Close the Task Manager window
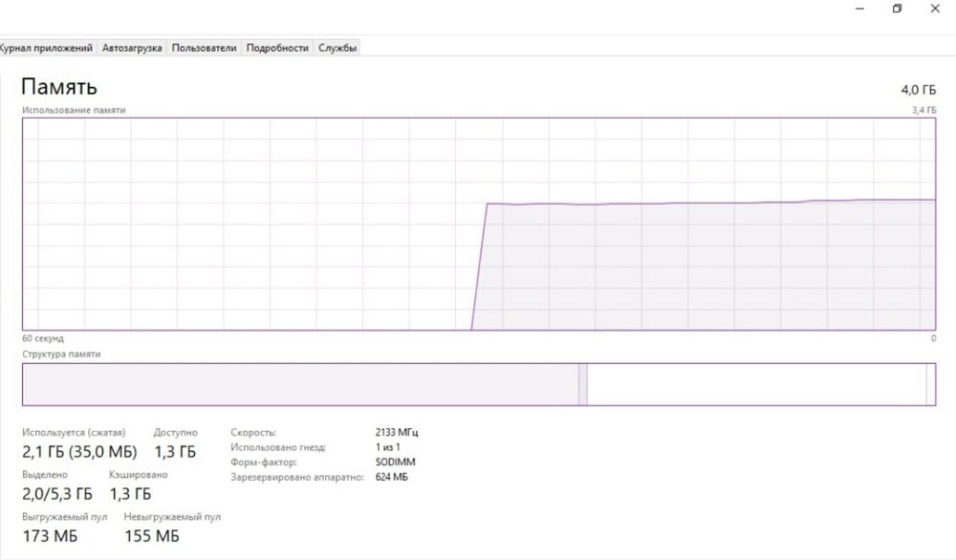 pyautogui.click(x=935, y=9)
